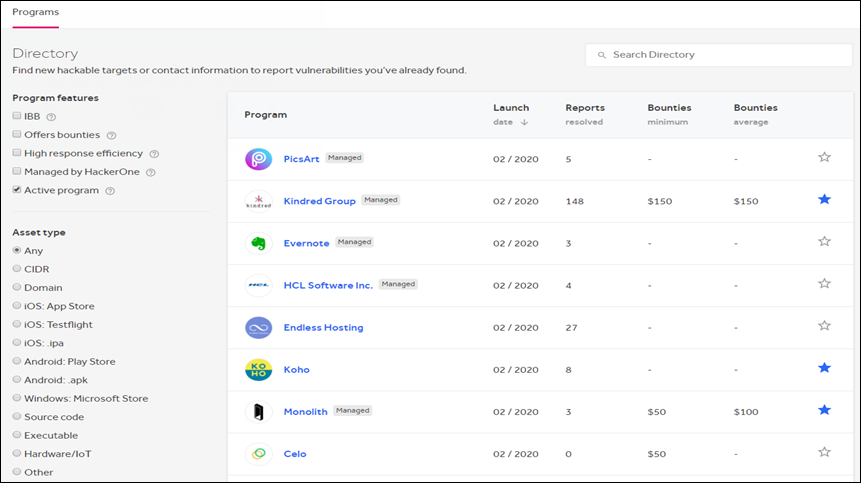Select the Domain asset type
Screen dimensions: 861x483
click(x=17, y=287)
